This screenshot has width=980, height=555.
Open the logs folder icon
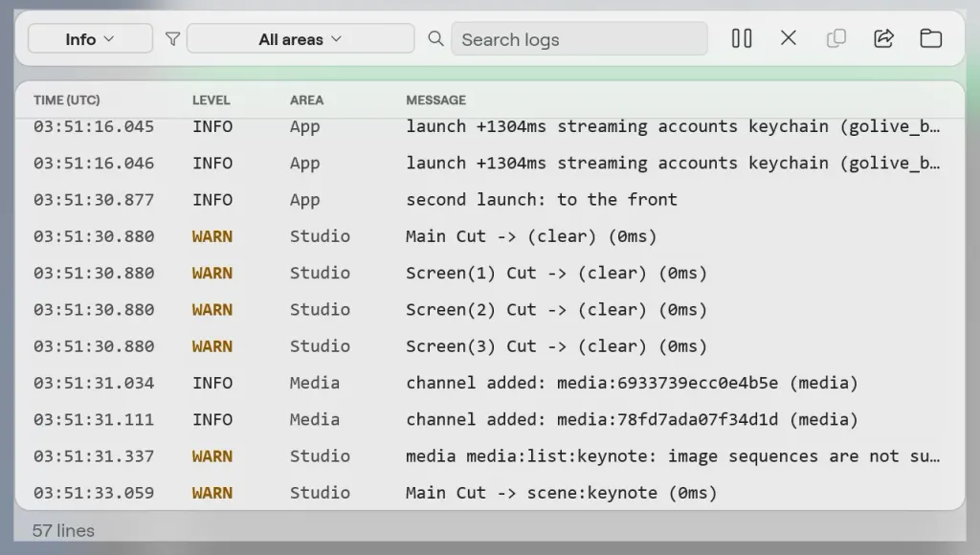click(930, 38)
